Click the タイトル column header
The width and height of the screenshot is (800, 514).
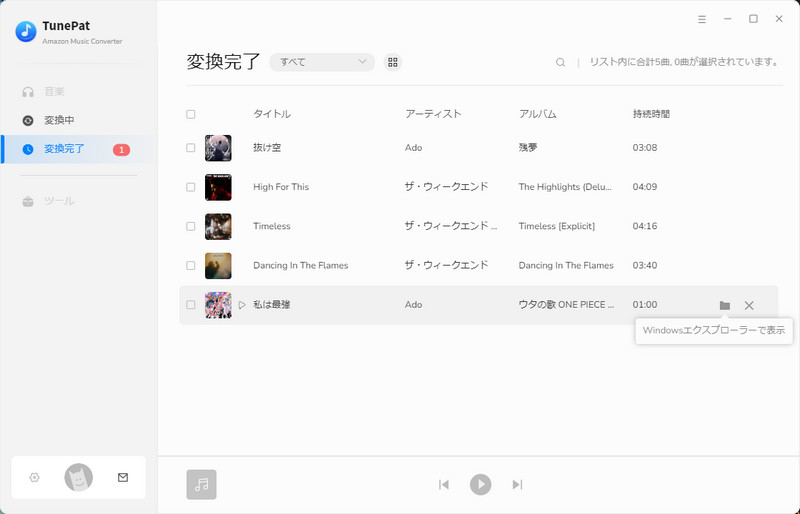[x=272, y=114]
